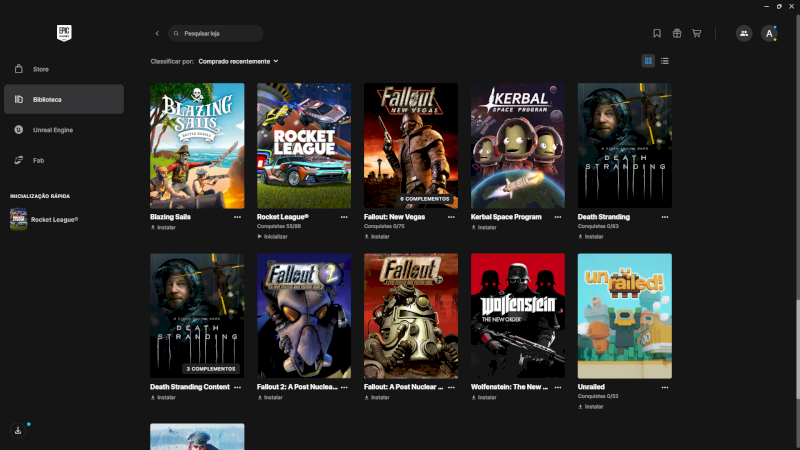The height and width of the screenshot is (450, 800).
Task: Install Kerbal Space Program
Action: (484, 228)
